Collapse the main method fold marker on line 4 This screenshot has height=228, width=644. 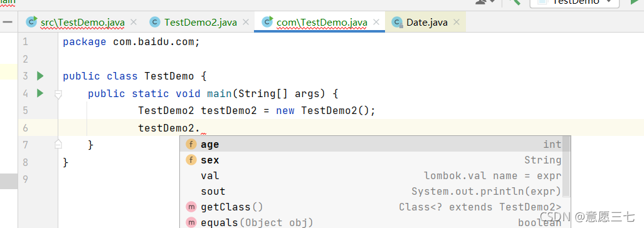click(58, 95)
